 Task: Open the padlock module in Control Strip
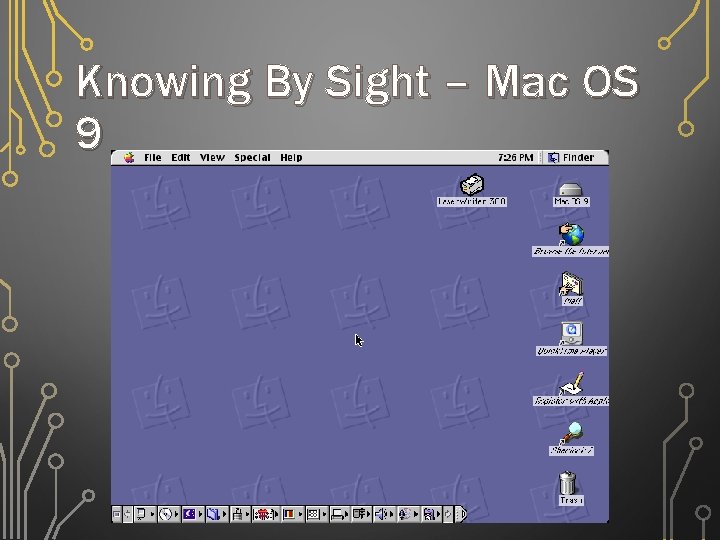[x=241, y=514]
